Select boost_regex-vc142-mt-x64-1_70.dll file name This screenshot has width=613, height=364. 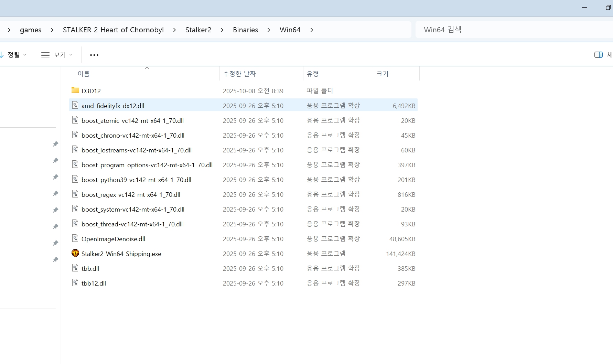pyautogui.click(x=131, y=194)
